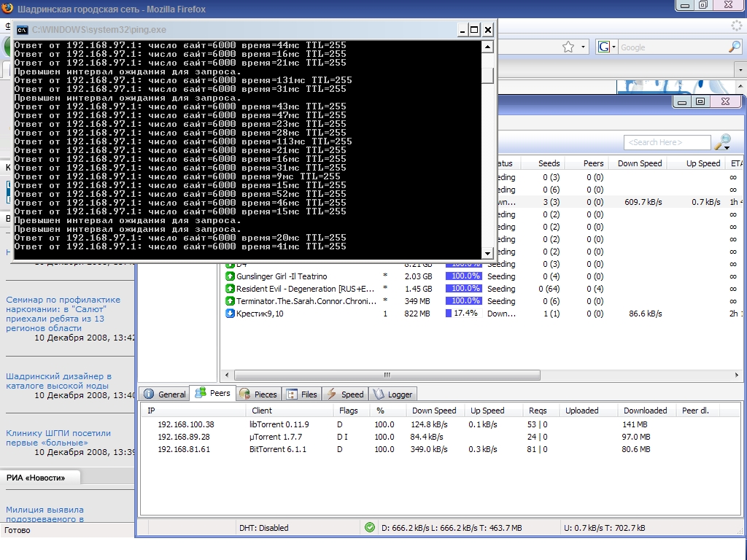Image resolution: width=747 pixels, height=560 pixels.
Task: Click the Firefox logo in the title bar
Action: pos(7,9)
